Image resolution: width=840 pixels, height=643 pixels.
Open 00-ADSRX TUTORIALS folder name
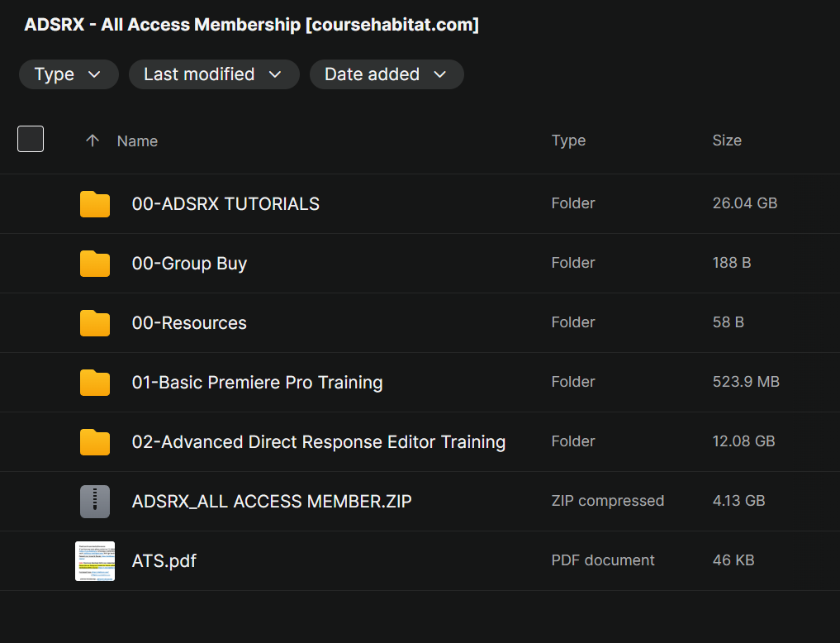pos(225,204)
